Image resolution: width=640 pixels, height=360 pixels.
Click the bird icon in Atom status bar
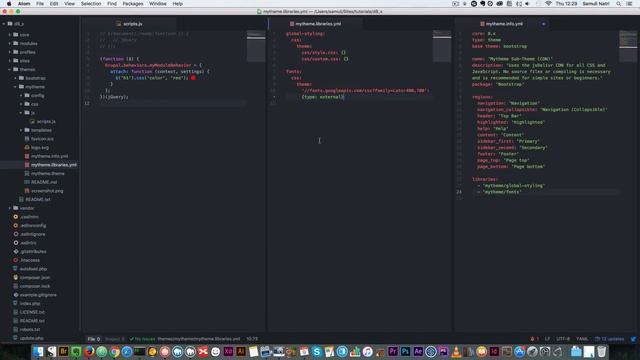[633, 339]
